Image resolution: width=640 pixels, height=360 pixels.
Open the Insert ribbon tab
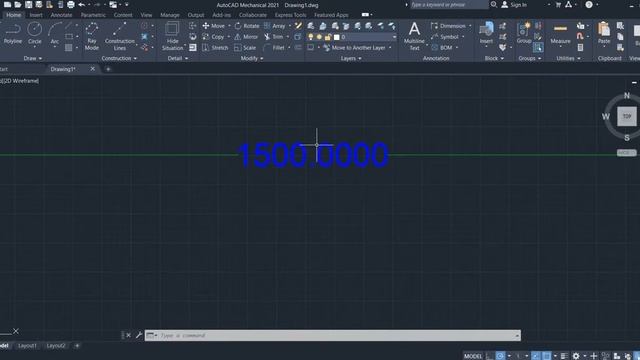pyautogui.click(x=36, y=15)
